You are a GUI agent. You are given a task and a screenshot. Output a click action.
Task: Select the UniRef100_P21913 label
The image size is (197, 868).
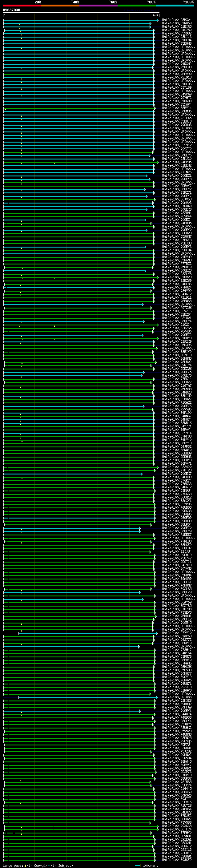[x=176, y=78]
